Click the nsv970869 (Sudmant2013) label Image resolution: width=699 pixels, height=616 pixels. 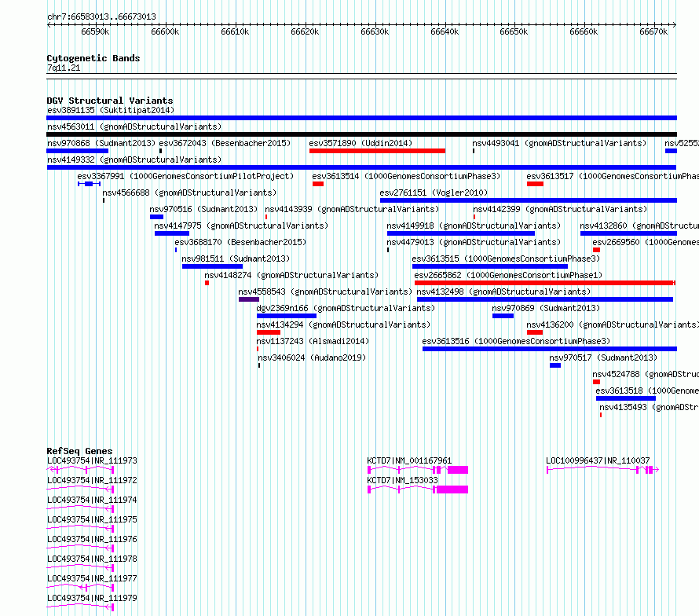point(546,308)
